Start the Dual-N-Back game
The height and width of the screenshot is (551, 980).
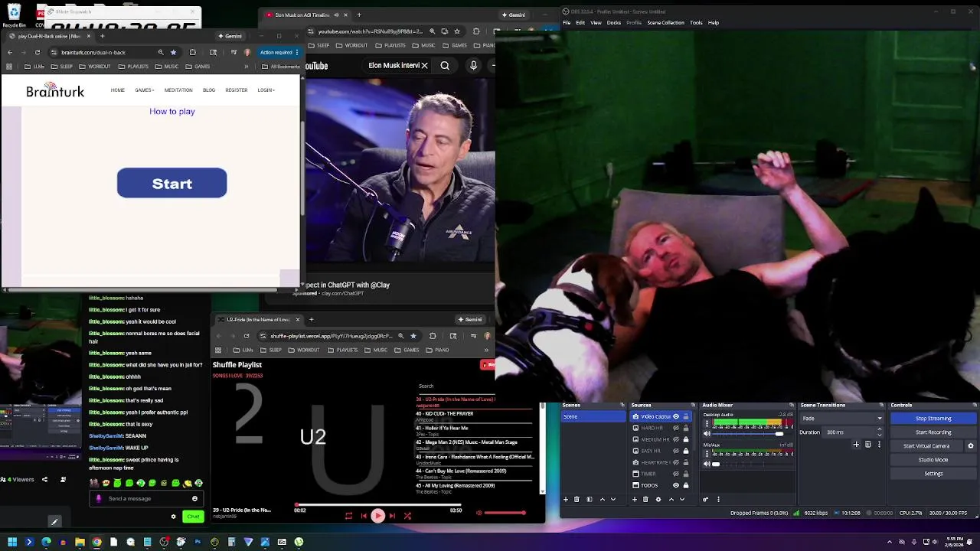click(171, 184)
